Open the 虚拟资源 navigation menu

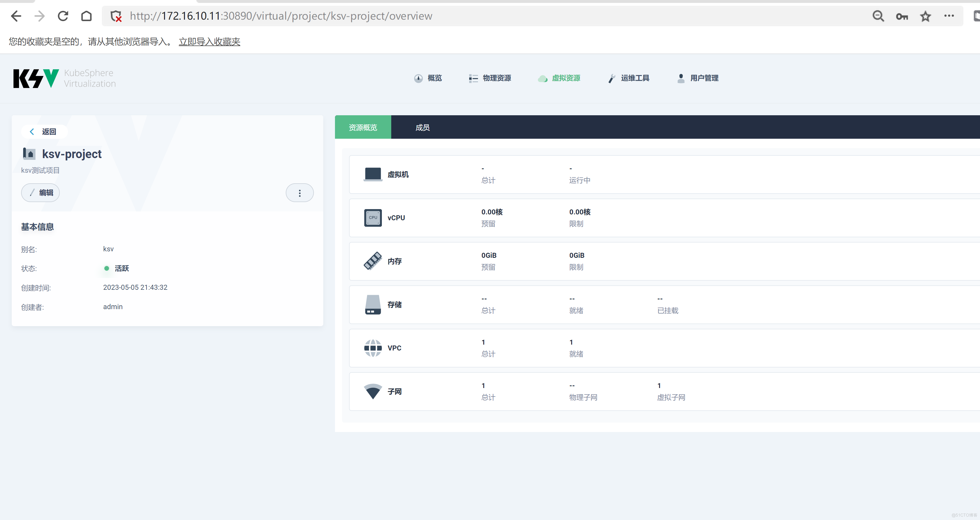coord(559,78)
